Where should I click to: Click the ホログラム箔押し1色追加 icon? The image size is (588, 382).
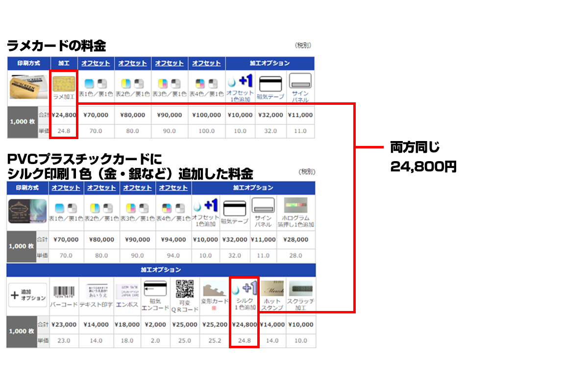click(295, 206)
